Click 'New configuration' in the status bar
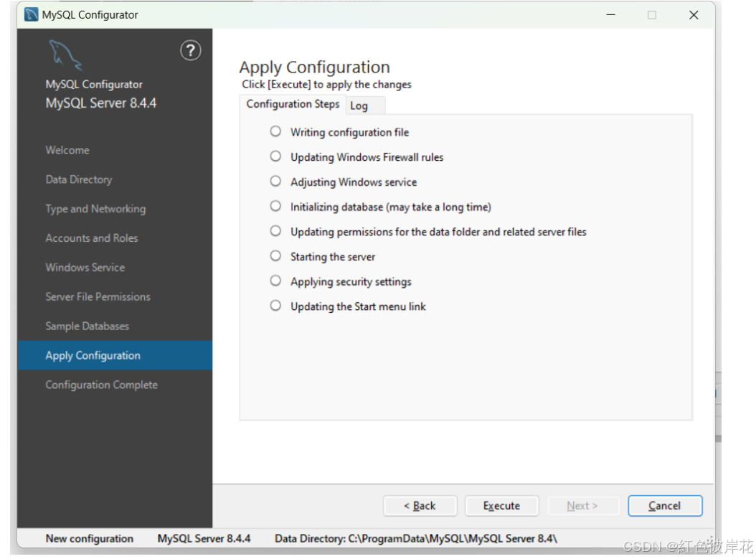Viewport: 756px width, 559px height. 89,539
